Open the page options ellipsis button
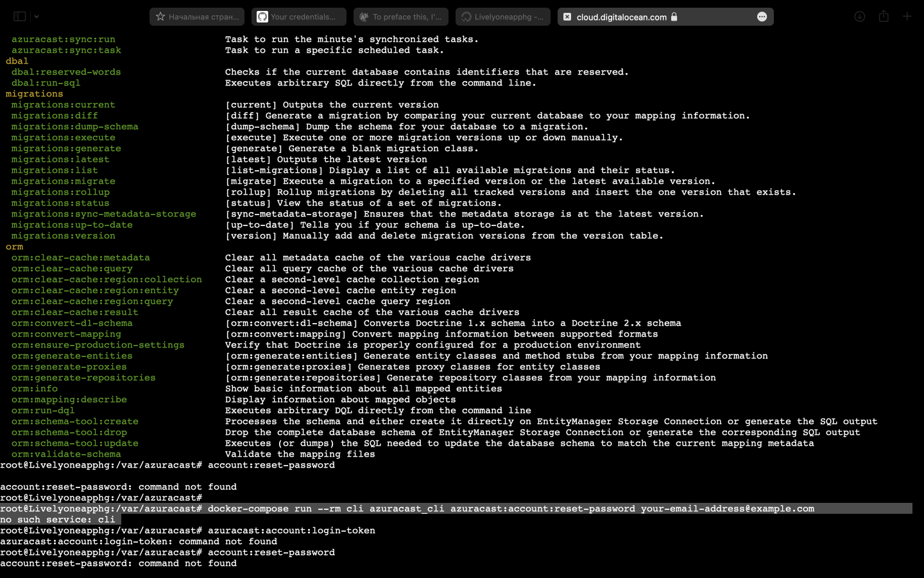Image resolution: width=924 pixels, height=578 pixels. (762, 17)
